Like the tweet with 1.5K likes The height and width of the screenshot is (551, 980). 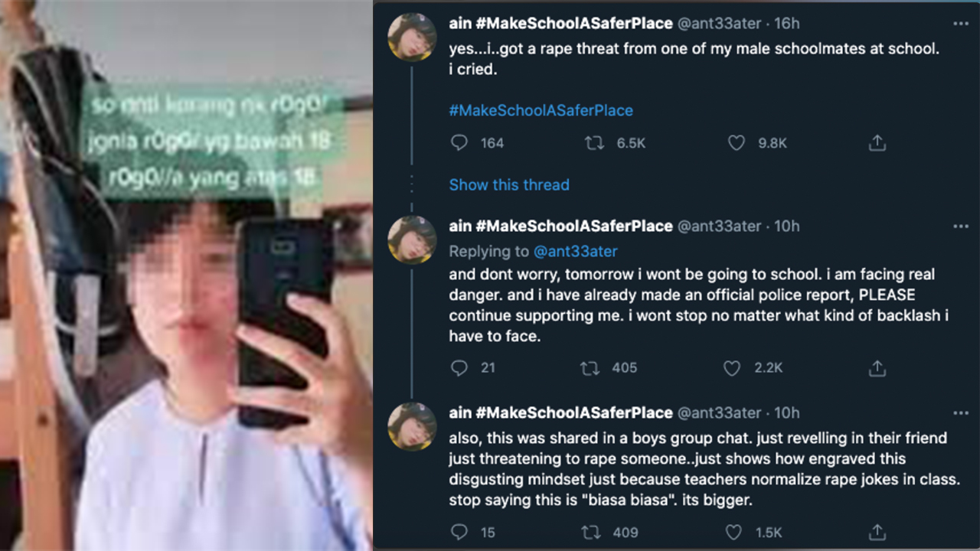coord(733,532)
